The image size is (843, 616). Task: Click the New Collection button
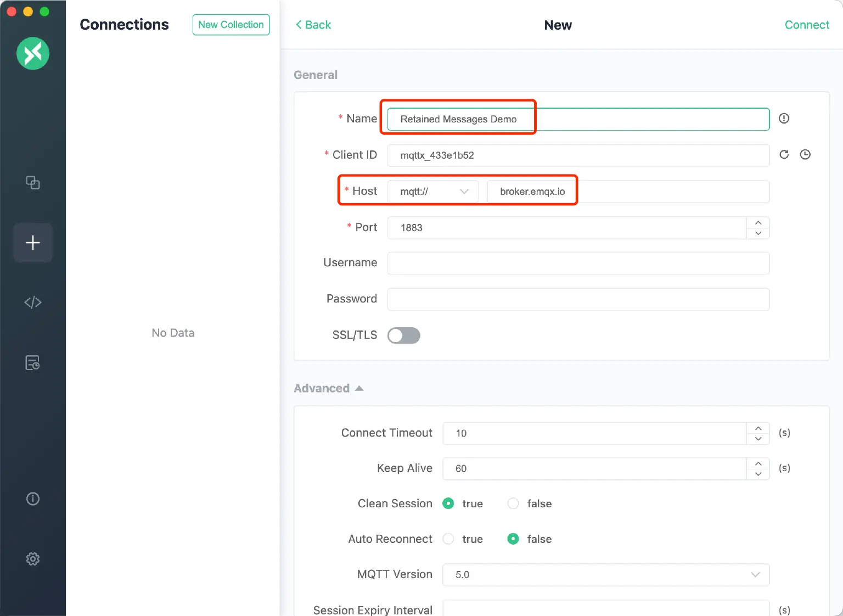point(231,25)
